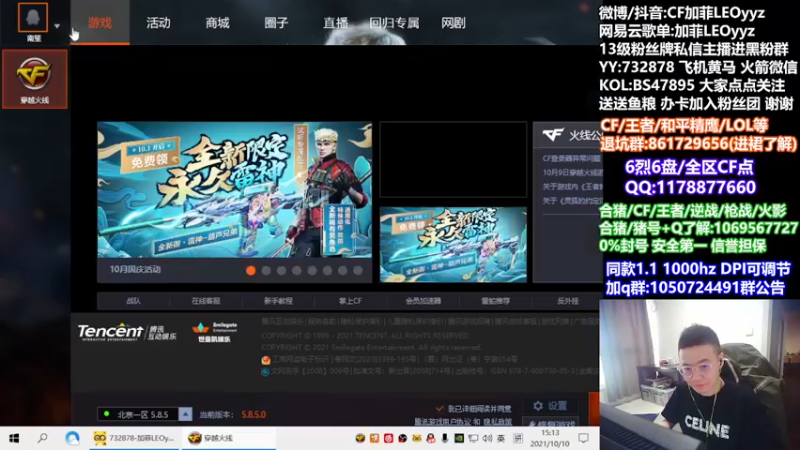Open the 腾讯游戏用户协议 link
This screenshot has width=800, height=450.
(x=442, y=422)
